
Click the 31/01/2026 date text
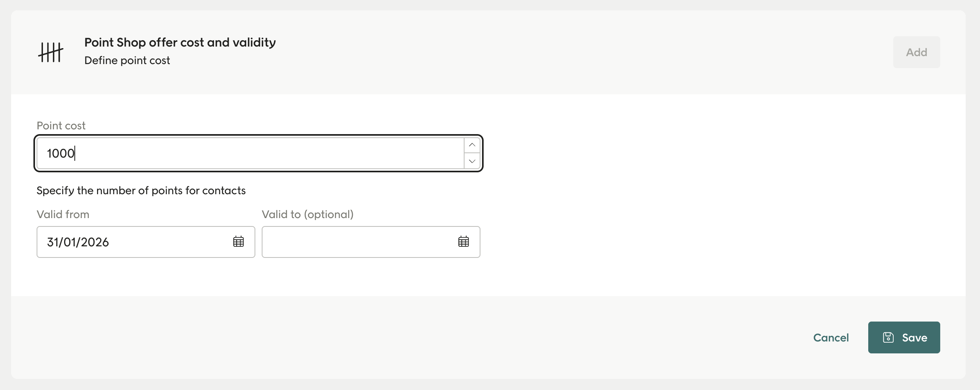point(78,242)
